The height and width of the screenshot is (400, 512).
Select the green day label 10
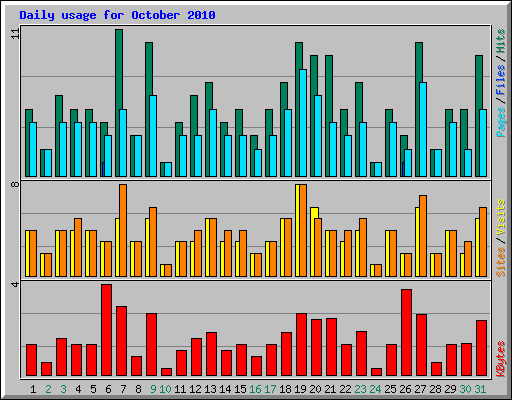(x=165, y=389)
